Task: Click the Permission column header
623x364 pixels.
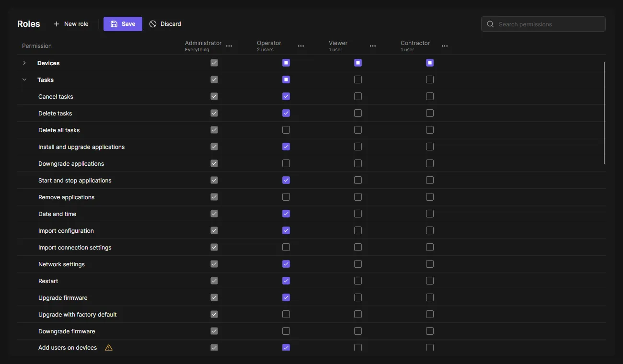Action: (x=37, y=46)
